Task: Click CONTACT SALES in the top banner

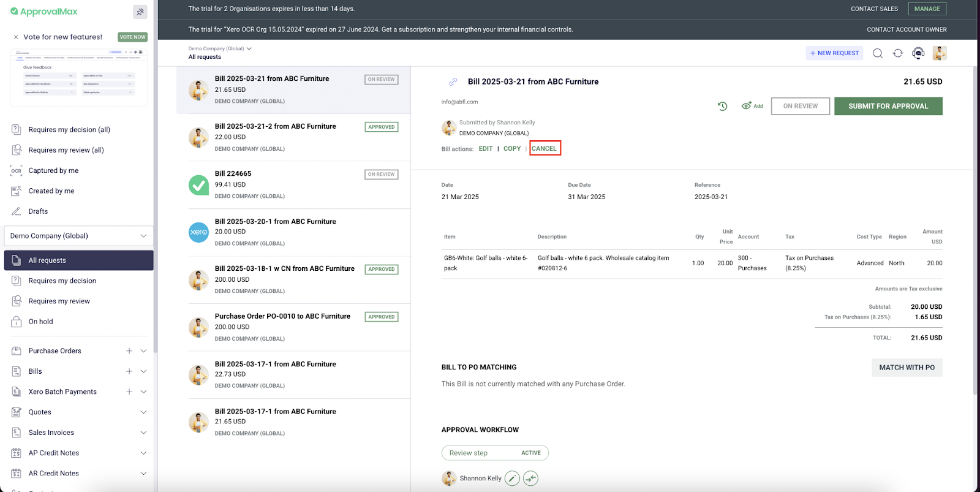Action: coord(874,9)
